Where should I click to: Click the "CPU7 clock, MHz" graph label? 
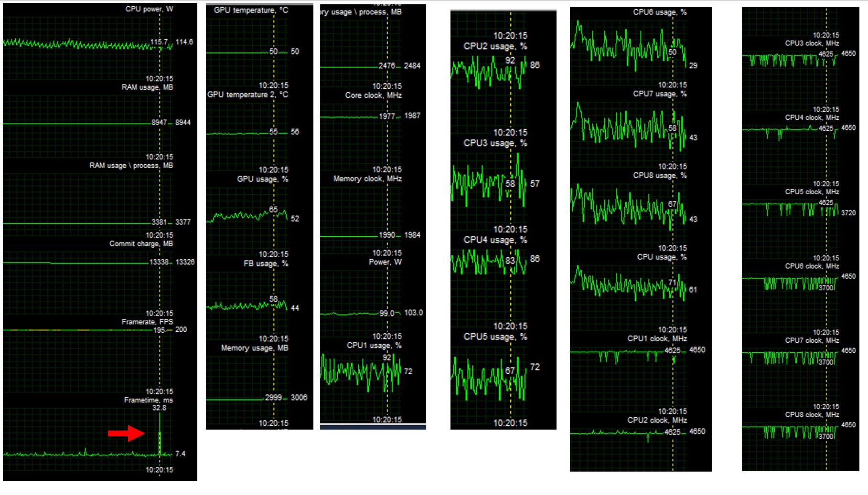click(x=812, y=341)
